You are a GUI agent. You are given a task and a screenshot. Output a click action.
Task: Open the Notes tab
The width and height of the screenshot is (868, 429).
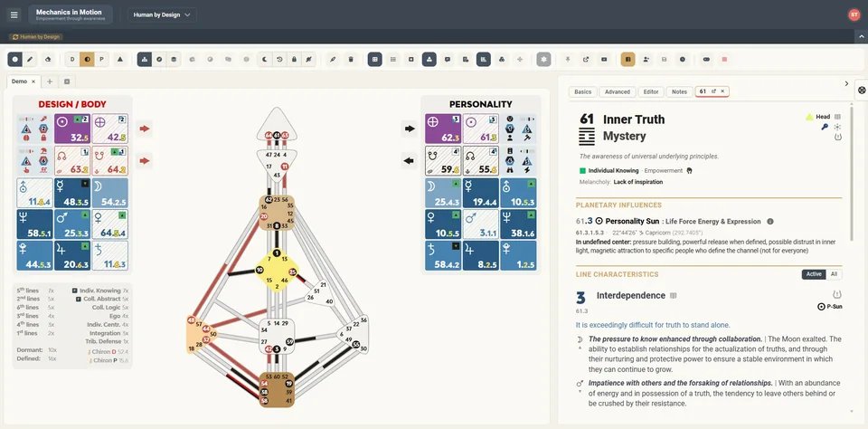click(679, 92)
